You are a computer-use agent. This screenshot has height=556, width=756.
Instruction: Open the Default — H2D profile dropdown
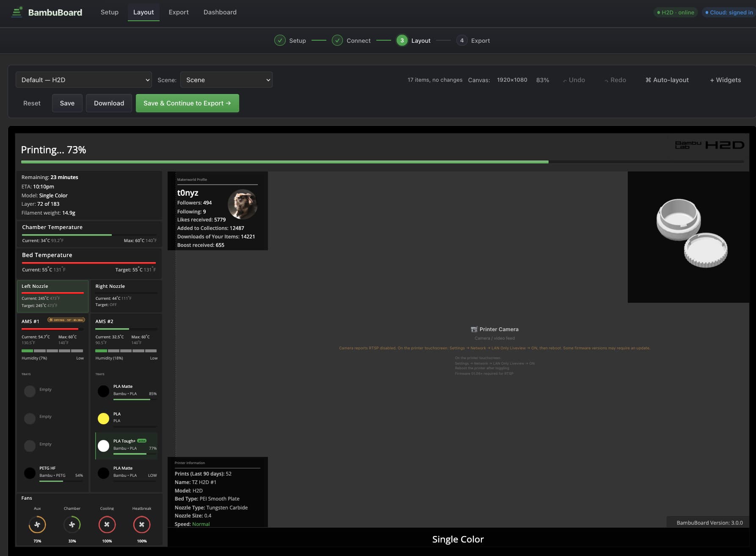(84, 80)
